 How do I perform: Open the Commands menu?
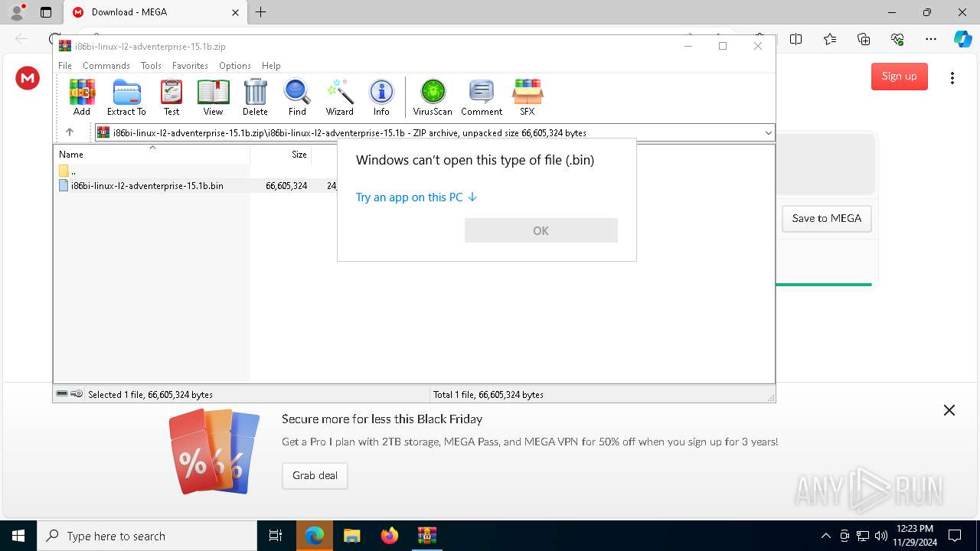(x=106, y=66)
